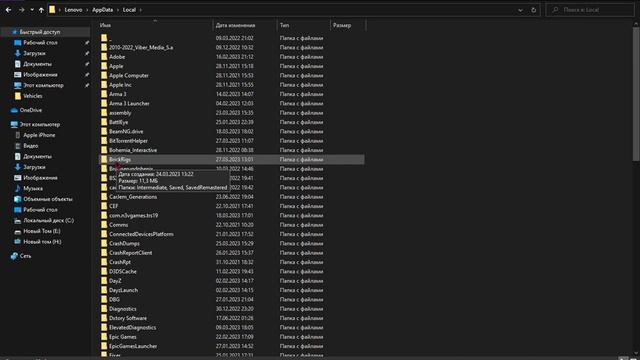
Task: Select the assembly folder
Action: [120, 113]
